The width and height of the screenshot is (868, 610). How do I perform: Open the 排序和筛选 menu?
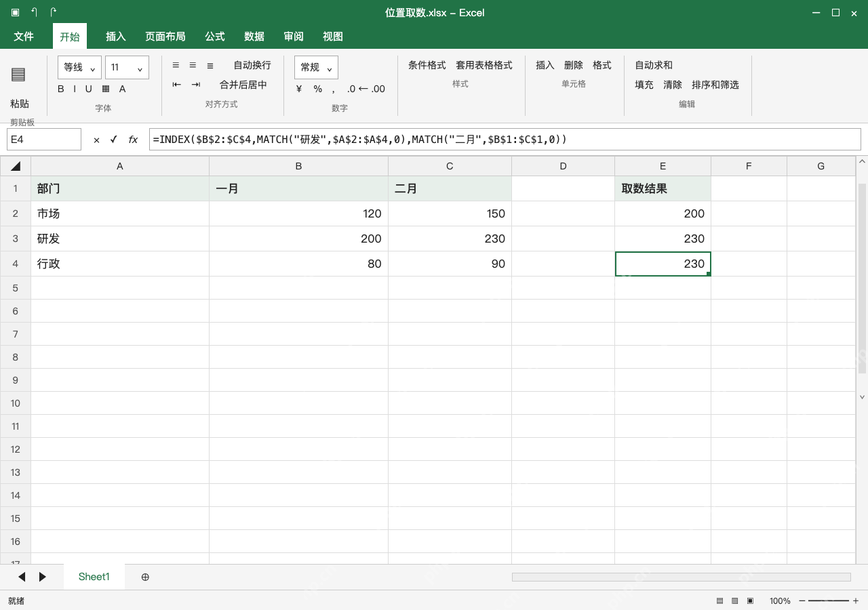[715, 85]
